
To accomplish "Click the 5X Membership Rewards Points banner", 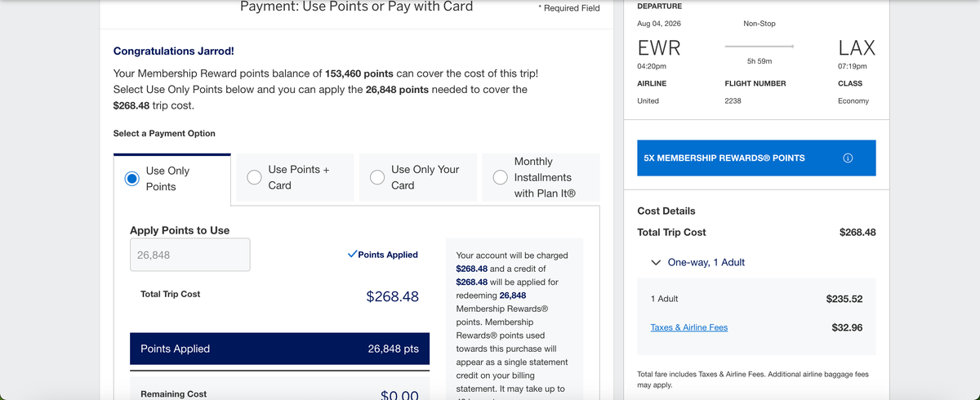I will (x=735, y=158).
